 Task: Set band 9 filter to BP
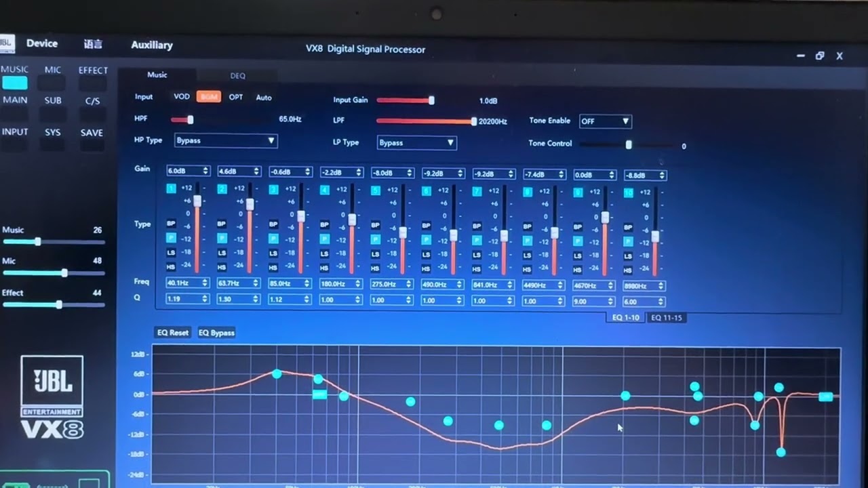click(x=578, y=226)
